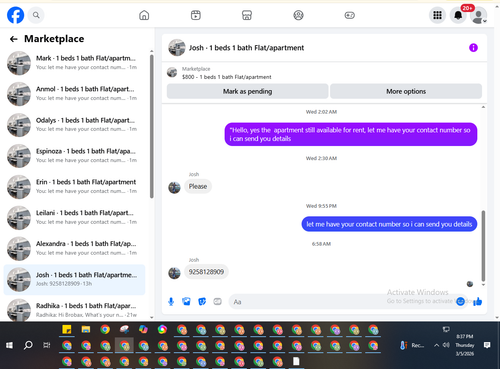Screen dimensions: 500x369
Task: Open Sticky Notes taskbar icon
Action: [67, 330]
